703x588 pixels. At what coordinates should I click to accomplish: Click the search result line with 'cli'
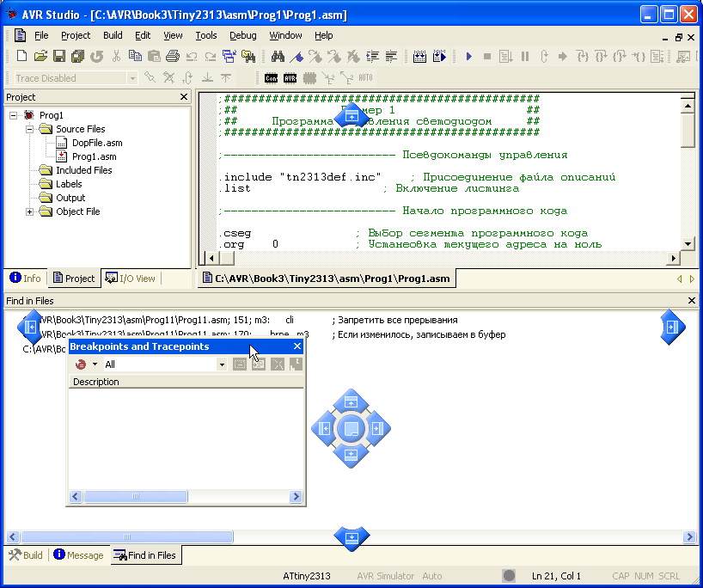tap(241, 321)
